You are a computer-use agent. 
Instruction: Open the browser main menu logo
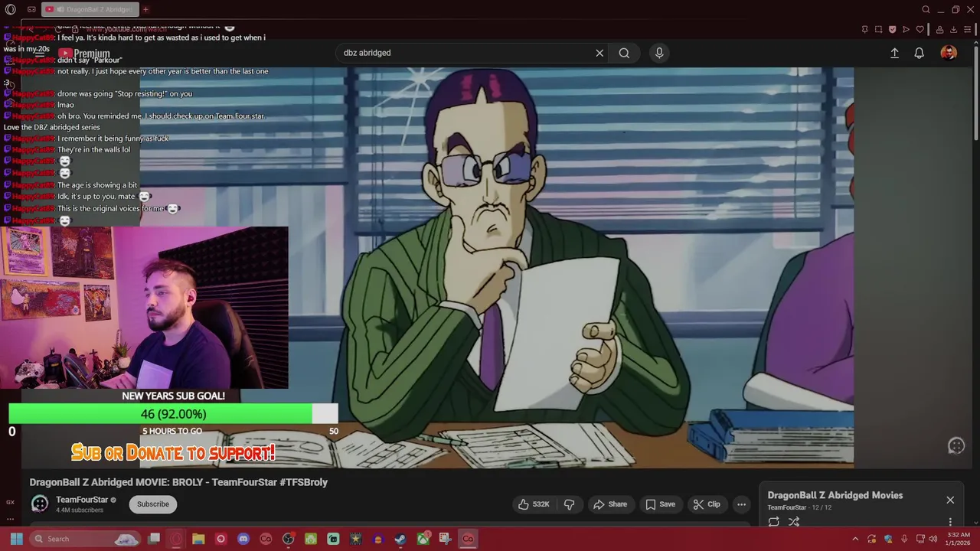click(11, 9)
